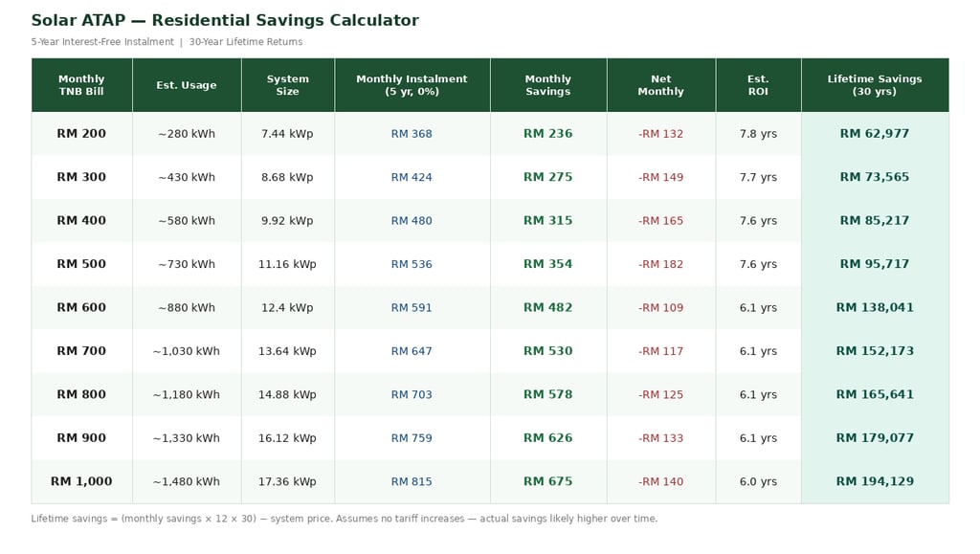Viewport: 980px width, 554px height.
Task: Click the Est. ROI column header
Action: (x=758, y=85)
